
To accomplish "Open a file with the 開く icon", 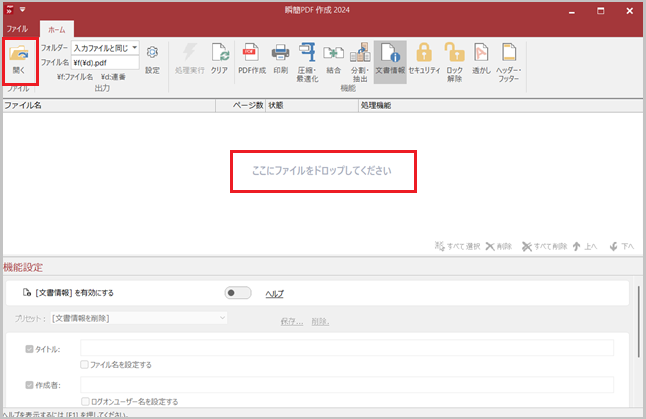I will [19, 61].
